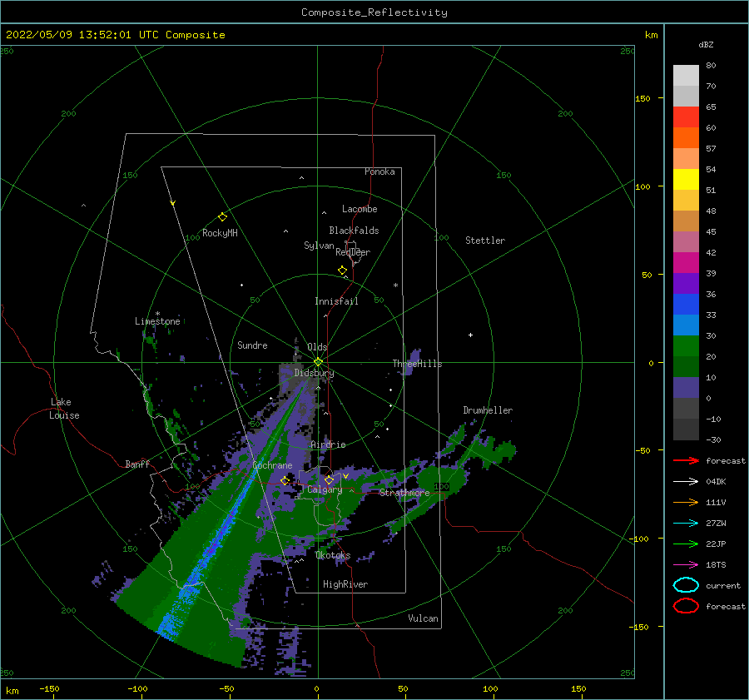Screen dimensions: 749x700
Task: Click the magenta 18TS arrow legend icon
Action: (x=686, y=565)
